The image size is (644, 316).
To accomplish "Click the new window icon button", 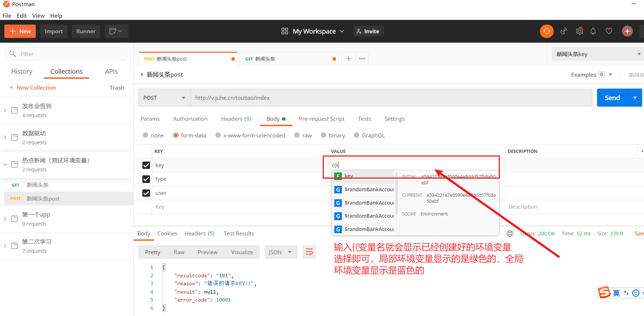I will tap(116, 31).
